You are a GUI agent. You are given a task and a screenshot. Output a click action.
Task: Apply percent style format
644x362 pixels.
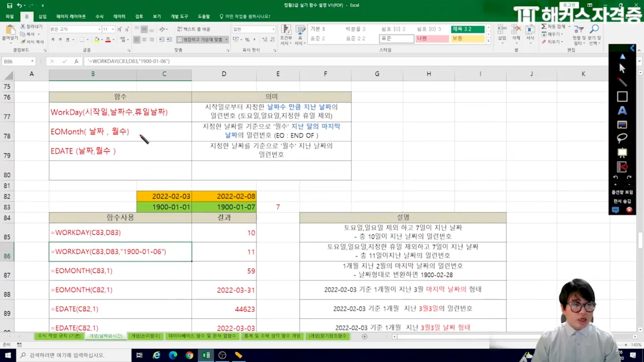[247, 40]
